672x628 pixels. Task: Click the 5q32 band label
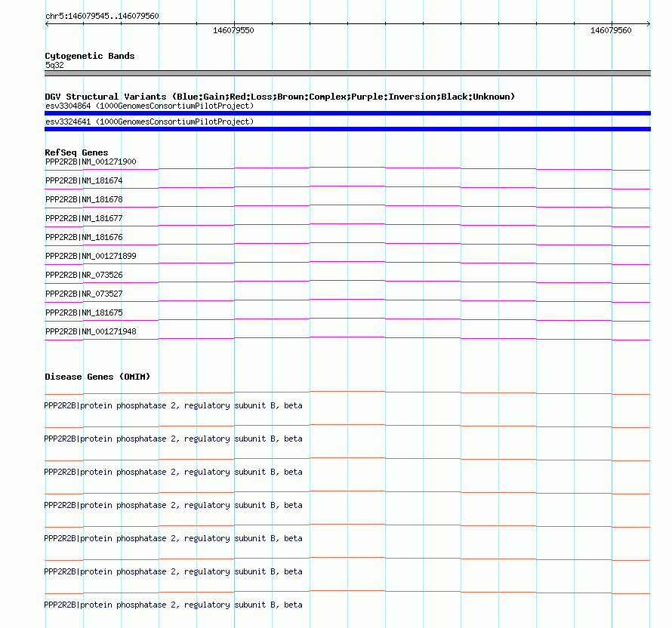(x=54, y=65)
